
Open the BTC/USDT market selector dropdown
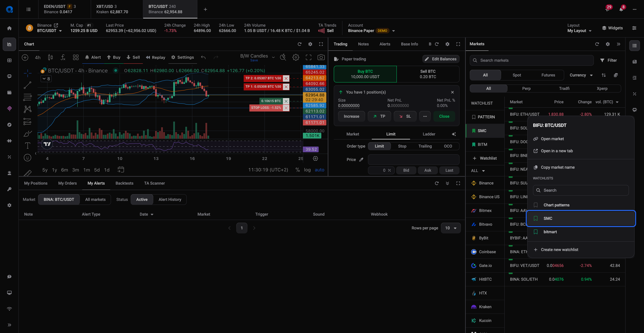(x=49, y=31)
